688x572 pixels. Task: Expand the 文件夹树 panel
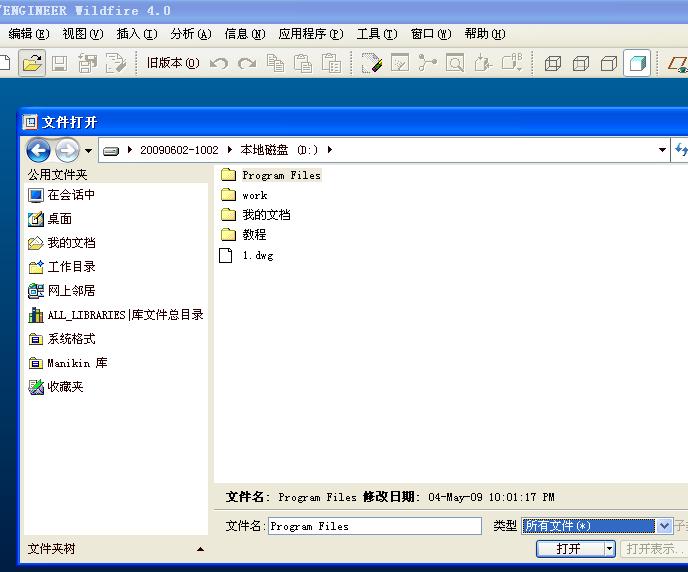[x=201, y=549]
